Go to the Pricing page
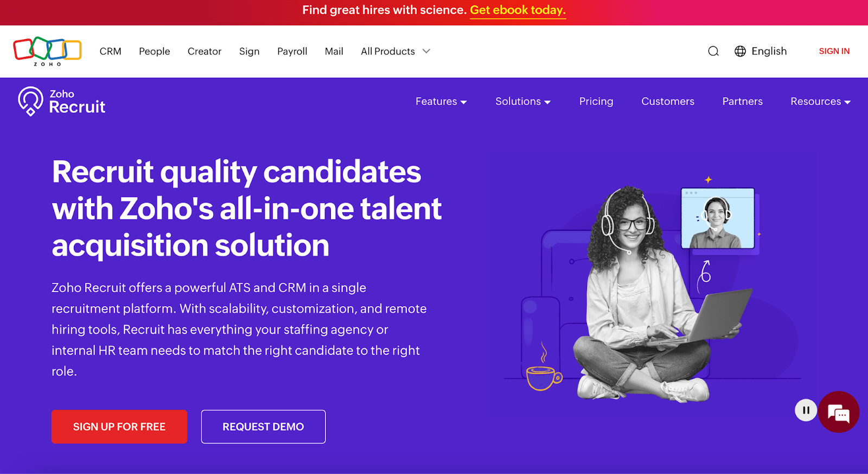Screen dimensions: 868x474 pos(596,102)
